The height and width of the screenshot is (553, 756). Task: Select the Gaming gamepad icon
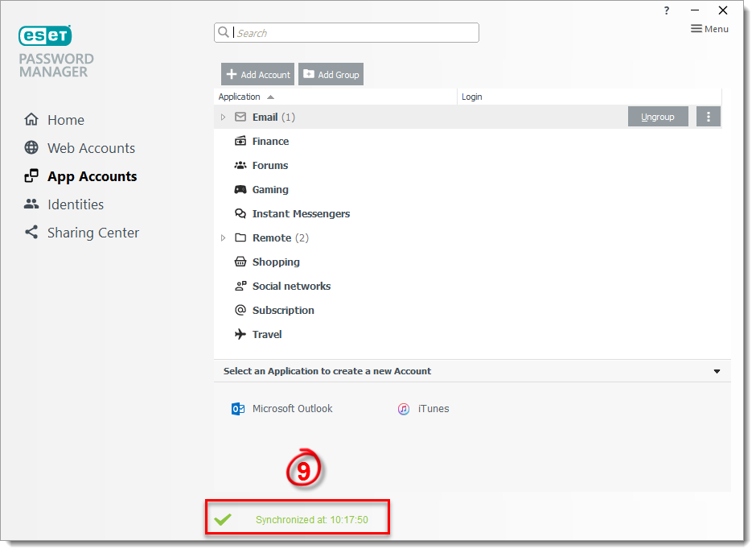[x=241, y=189]
